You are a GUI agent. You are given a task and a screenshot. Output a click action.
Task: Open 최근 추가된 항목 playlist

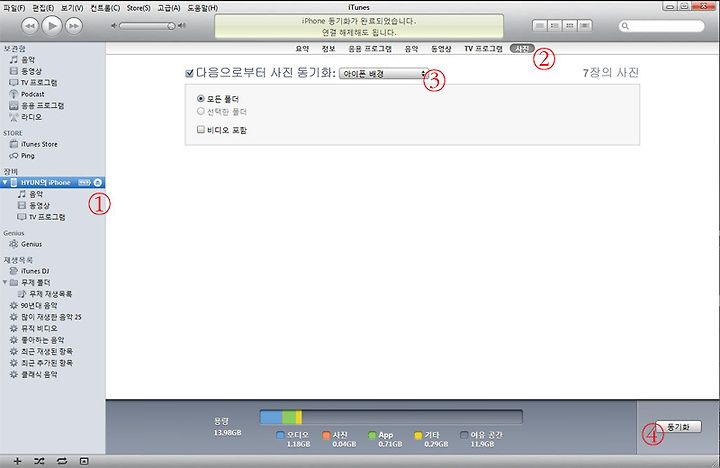[x=47, y=363]
